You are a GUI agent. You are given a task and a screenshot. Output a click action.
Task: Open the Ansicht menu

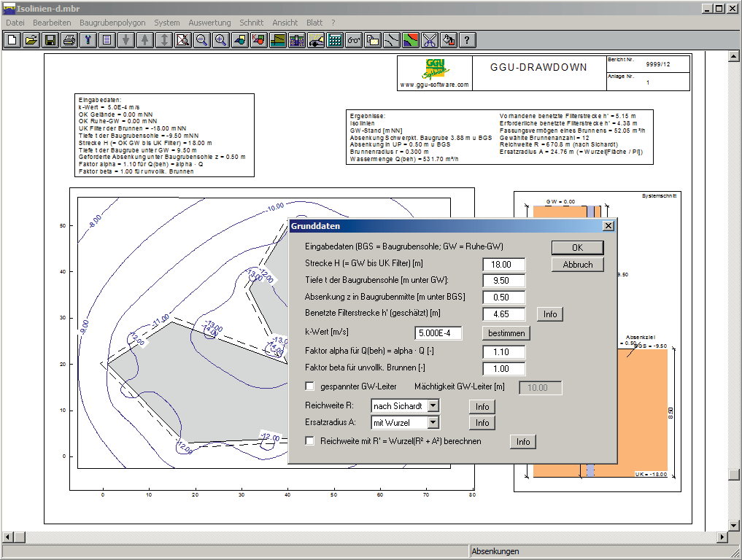(x=285, y=23)
